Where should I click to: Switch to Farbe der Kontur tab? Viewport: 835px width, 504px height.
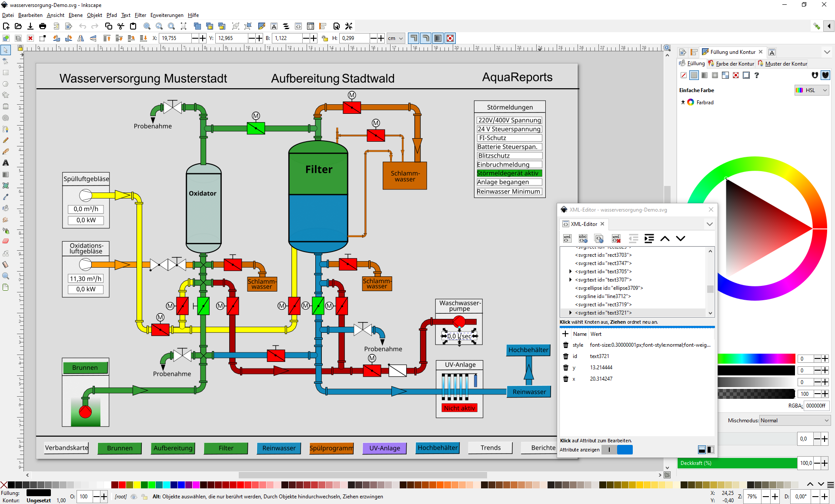(731, 63)
